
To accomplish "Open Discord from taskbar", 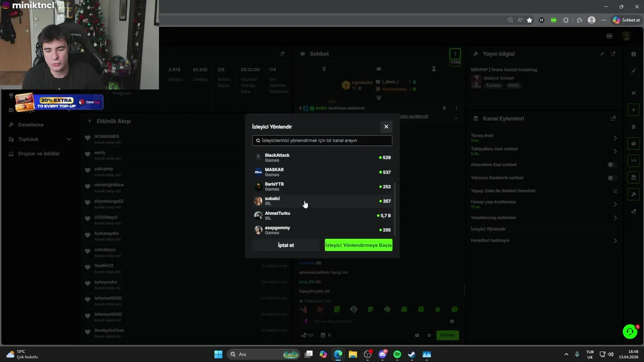I will 382,354.
